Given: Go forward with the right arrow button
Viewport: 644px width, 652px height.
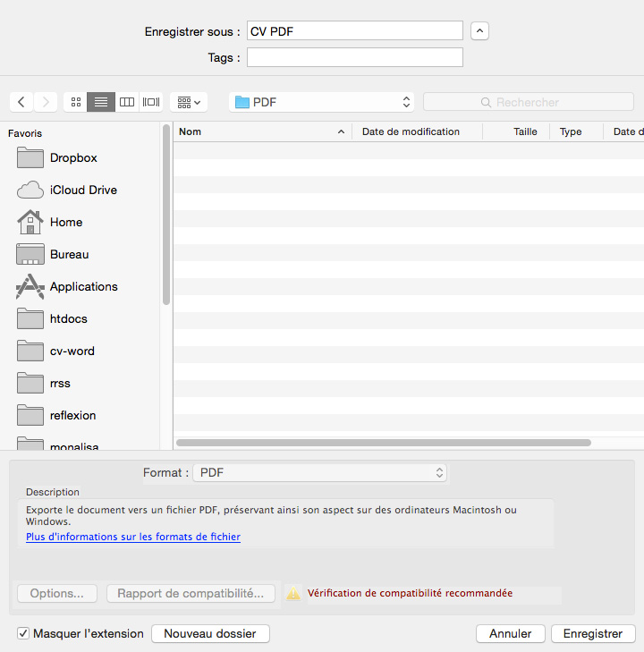Looking at the screenshot, I should pos(46,102).
